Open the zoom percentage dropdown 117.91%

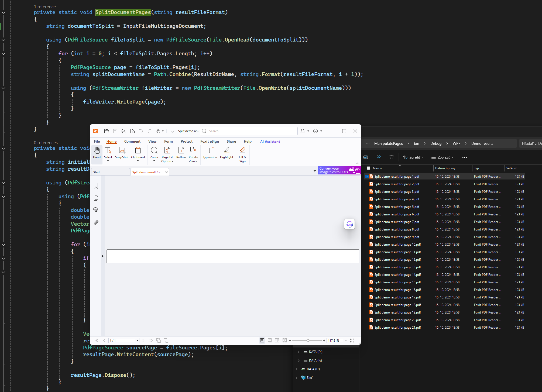[346, 341]
